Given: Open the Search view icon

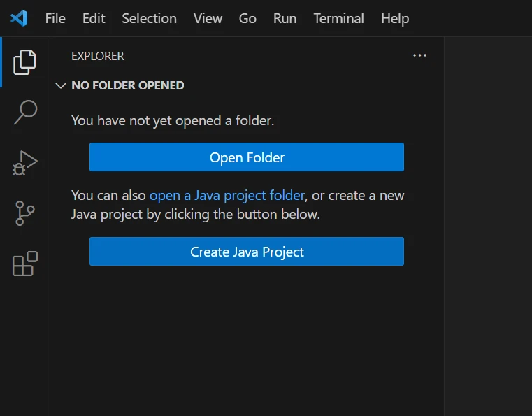Looking at the screenshot, I should tap(25, 113).
